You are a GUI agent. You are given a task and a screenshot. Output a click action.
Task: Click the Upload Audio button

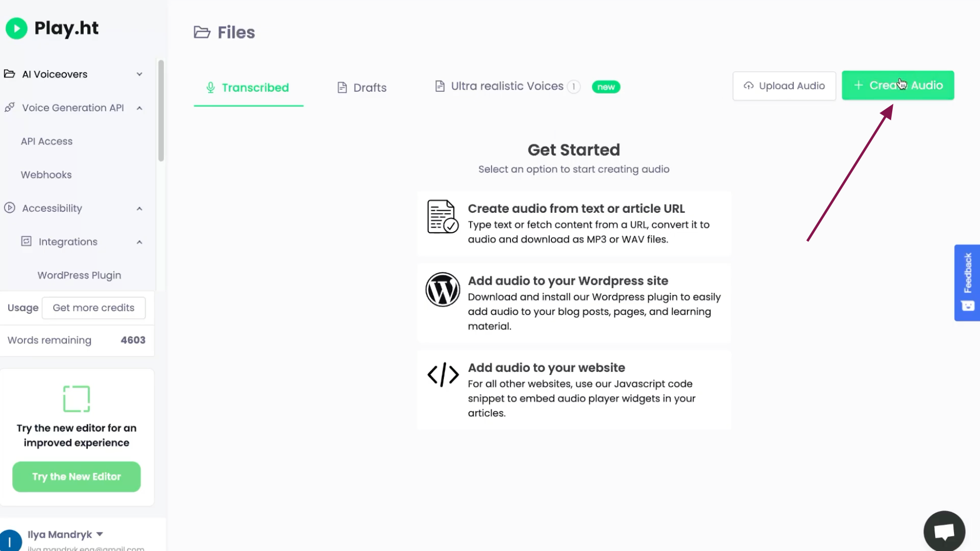[x=784, y=86]
